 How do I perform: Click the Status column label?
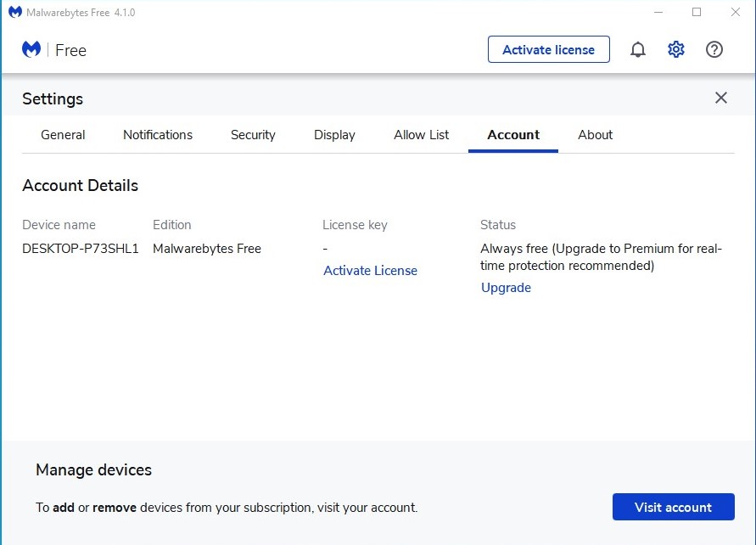point(497,225)
